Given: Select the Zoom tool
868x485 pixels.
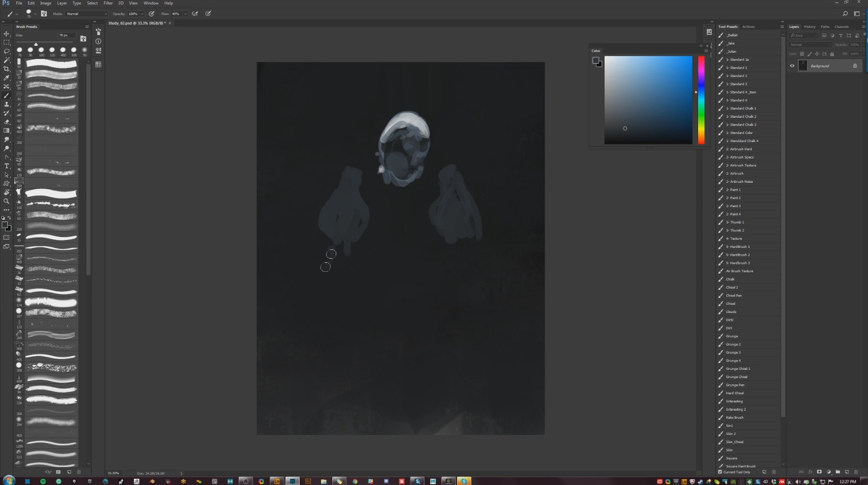Looking at the screenshot, I should pyautogui.click(x=7, y=201).
